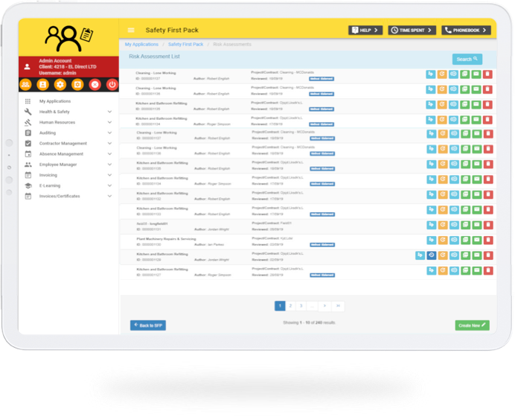Viewport: 515px width, 420px height.
Task: Expand the Human Resources section
Action: (x=109, y=122)
